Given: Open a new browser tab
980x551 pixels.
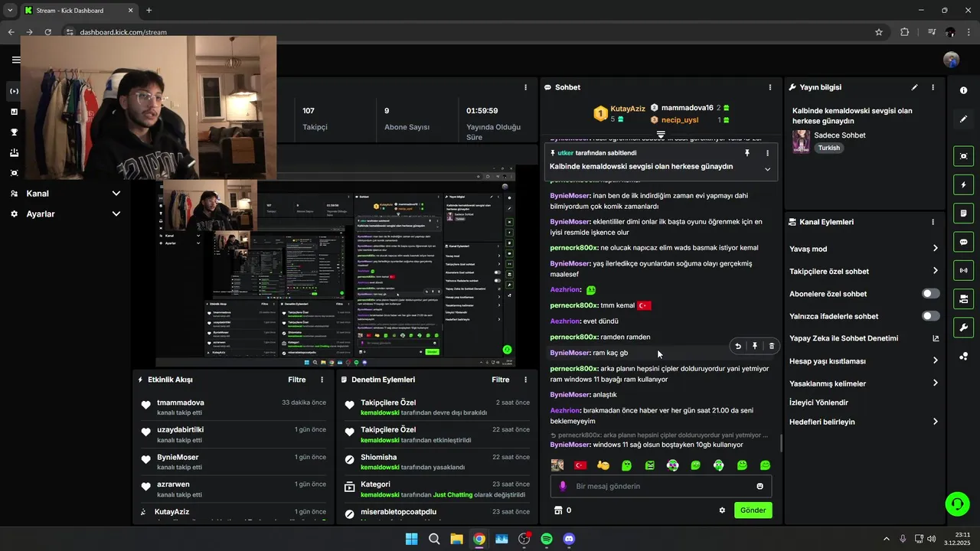Looking at the screenshot, I should point(149,11).
